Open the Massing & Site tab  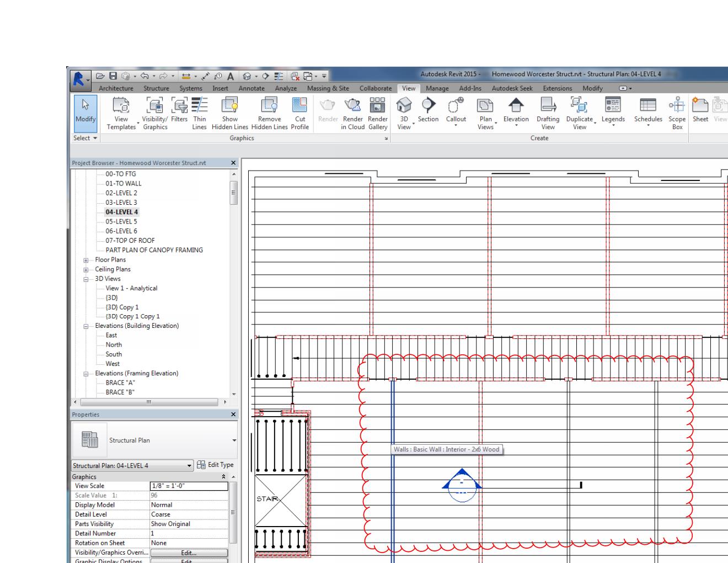pyautogui.click(x=330, y=88)
